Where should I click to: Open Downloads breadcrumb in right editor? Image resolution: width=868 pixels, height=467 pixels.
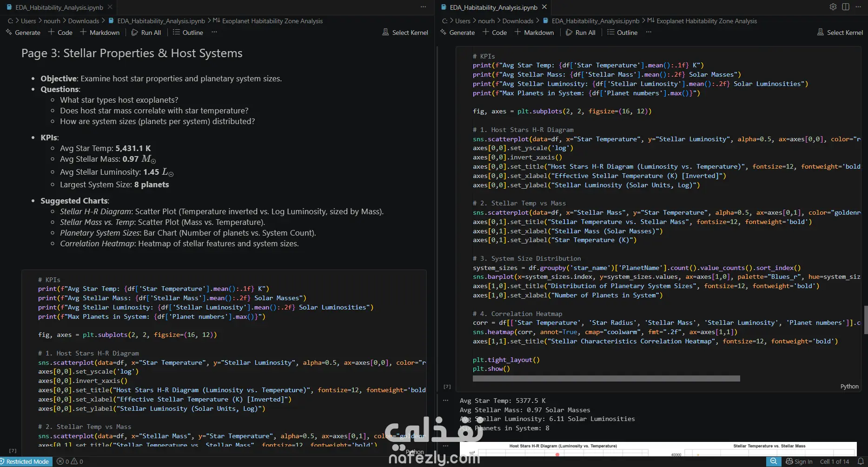click(518, 21)
